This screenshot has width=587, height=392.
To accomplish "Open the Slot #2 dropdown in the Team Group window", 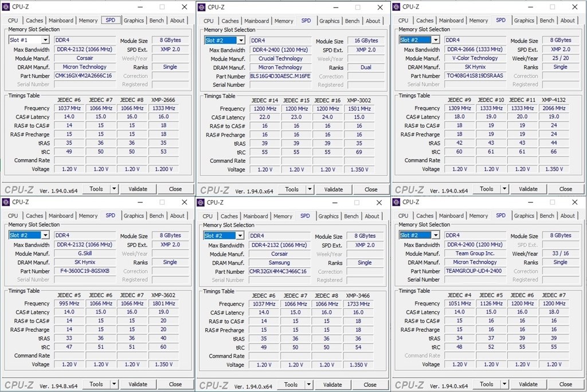I will (x=436, y=235).
